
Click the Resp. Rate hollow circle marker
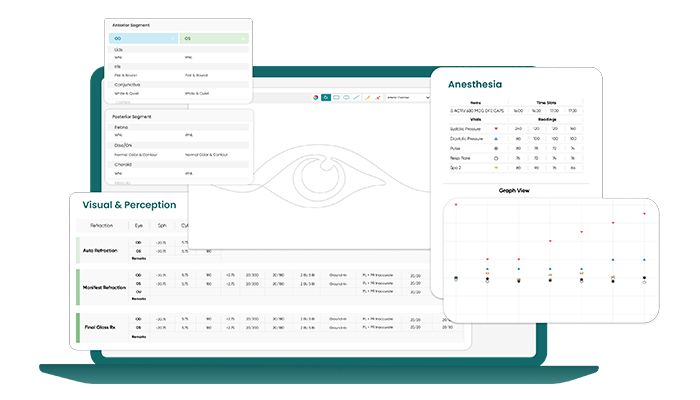click(x=496, y=158)
